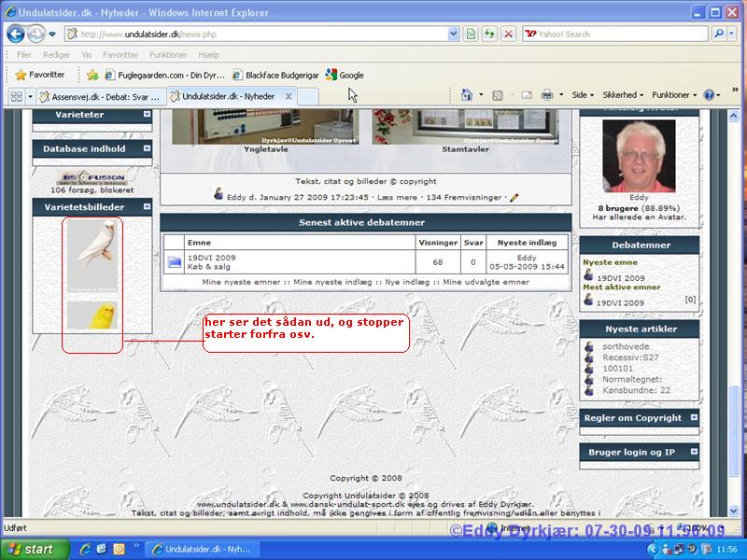
Task: Click the browser Back arrow button
Action: [16, 34]
